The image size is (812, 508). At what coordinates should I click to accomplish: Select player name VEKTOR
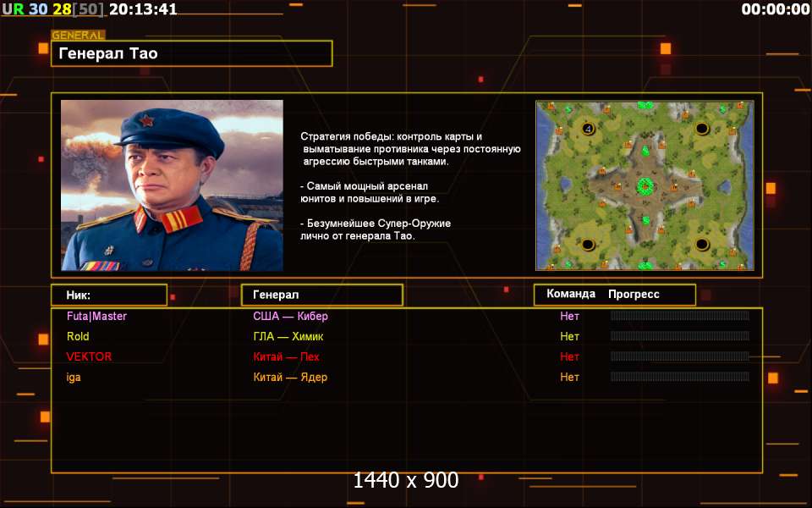(x=89, y=356)
